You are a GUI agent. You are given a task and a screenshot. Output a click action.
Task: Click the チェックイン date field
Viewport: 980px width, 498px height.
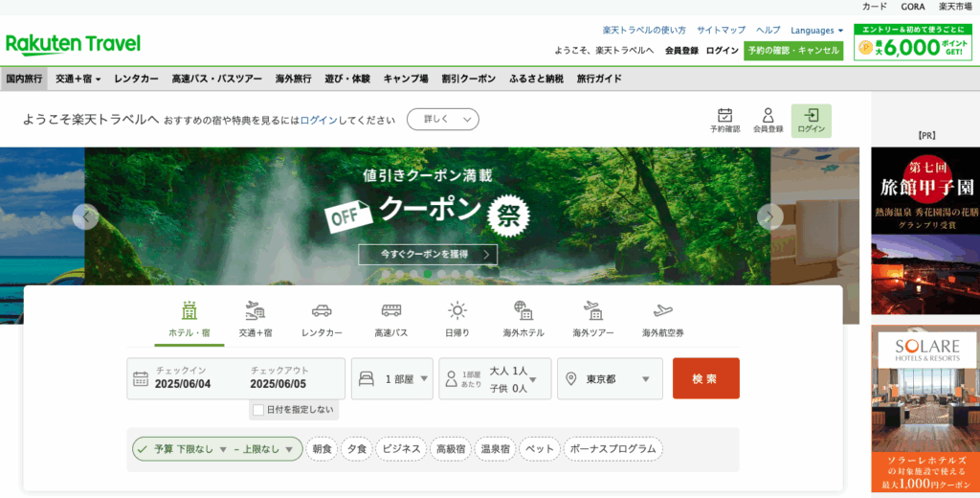[185, 378]
